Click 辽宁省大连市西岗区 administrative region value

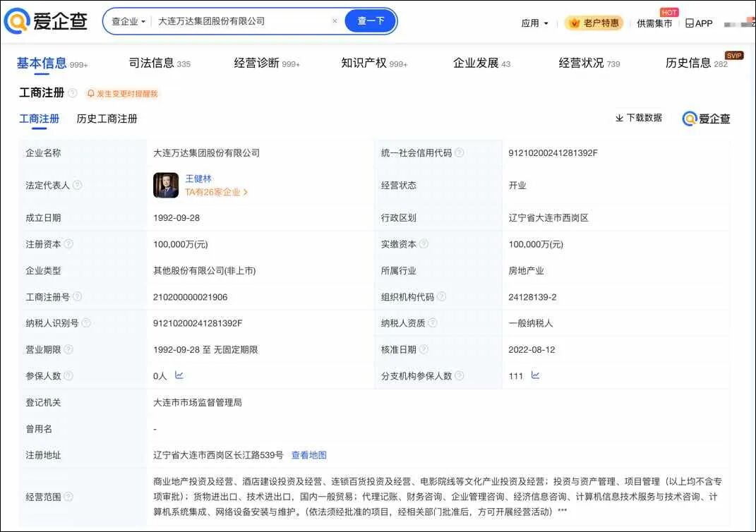click(548, 218)
